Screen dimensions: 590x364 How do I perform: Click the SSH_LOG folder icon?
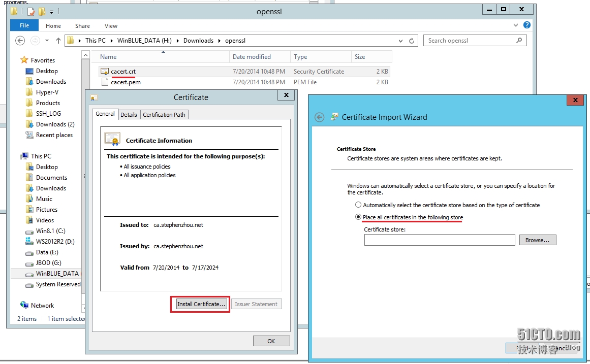[29, 113]
